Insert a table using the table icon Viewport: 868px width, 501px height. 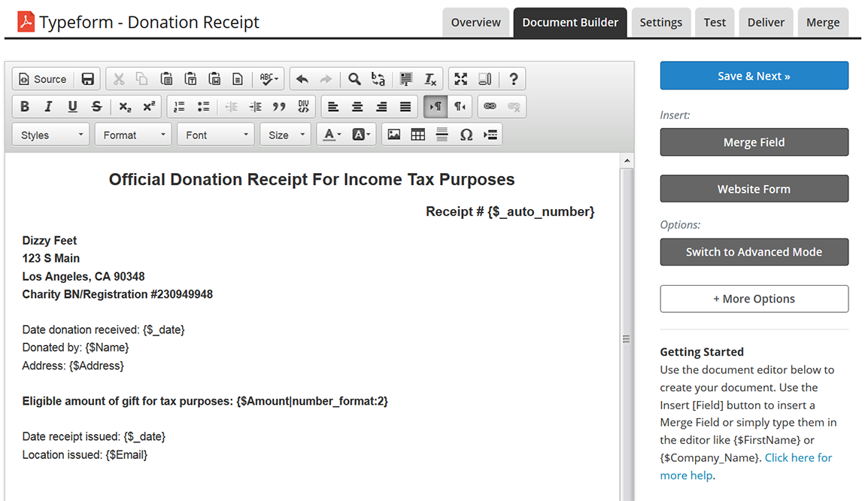coord(418,135)
